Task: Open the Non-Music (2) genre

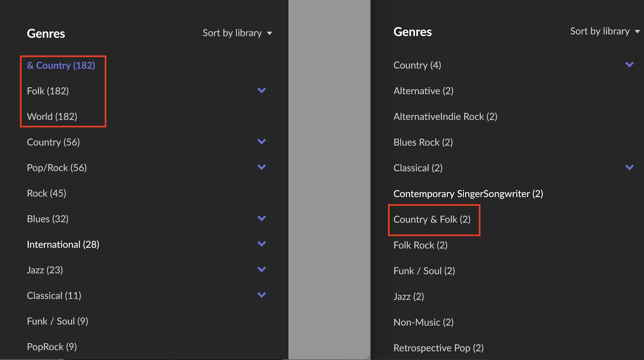Action: [424, 322]
